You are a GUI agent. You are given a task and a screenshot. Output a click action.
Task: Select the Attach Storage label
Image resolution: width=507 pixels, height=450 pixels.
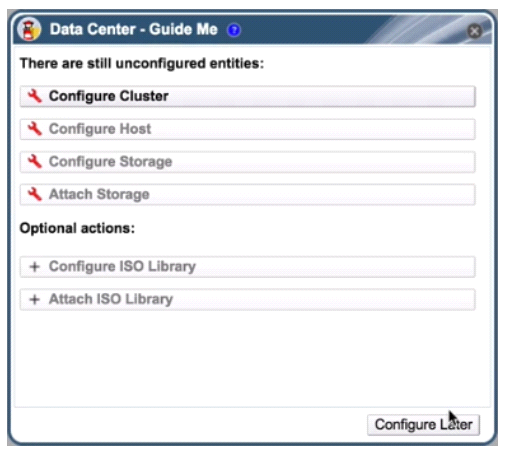tap(99, 194)
